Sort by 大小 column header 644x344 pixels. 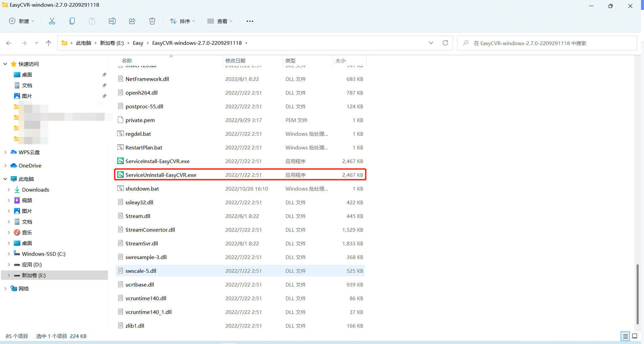[341, 61]
